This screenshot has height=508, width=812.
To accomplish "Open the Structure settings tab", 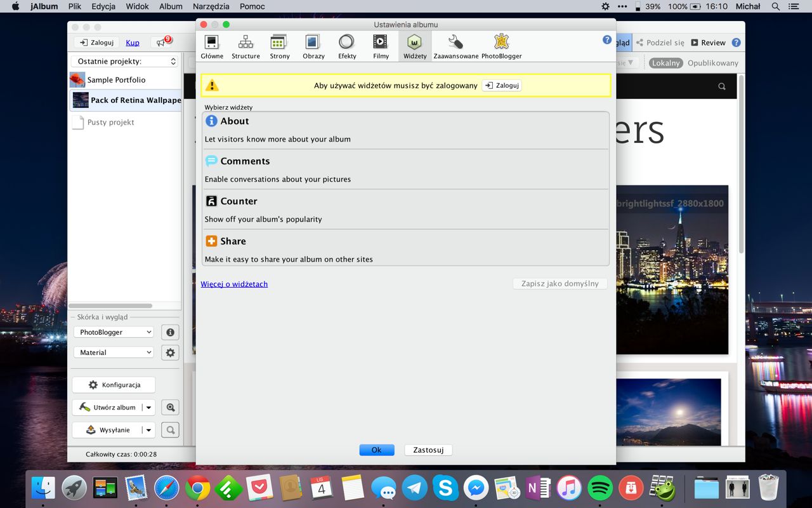I will 246,47.
